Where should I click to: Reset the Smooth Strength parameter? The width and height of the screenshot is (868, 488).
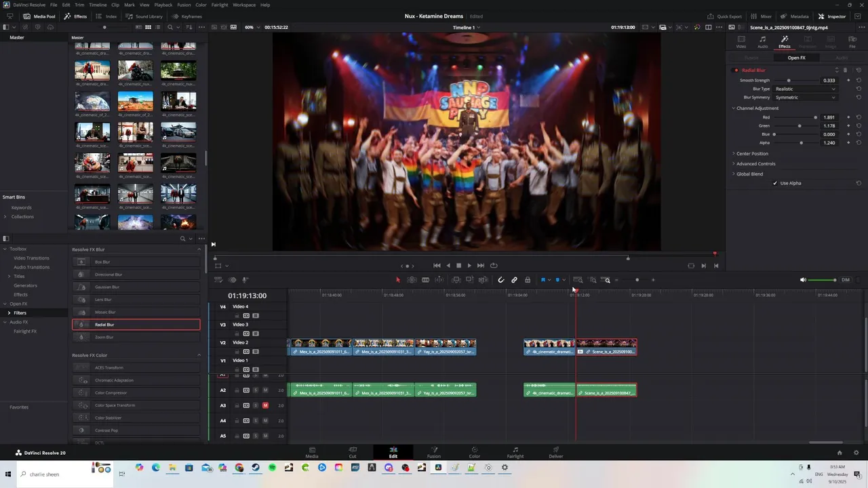coord(859,80)
